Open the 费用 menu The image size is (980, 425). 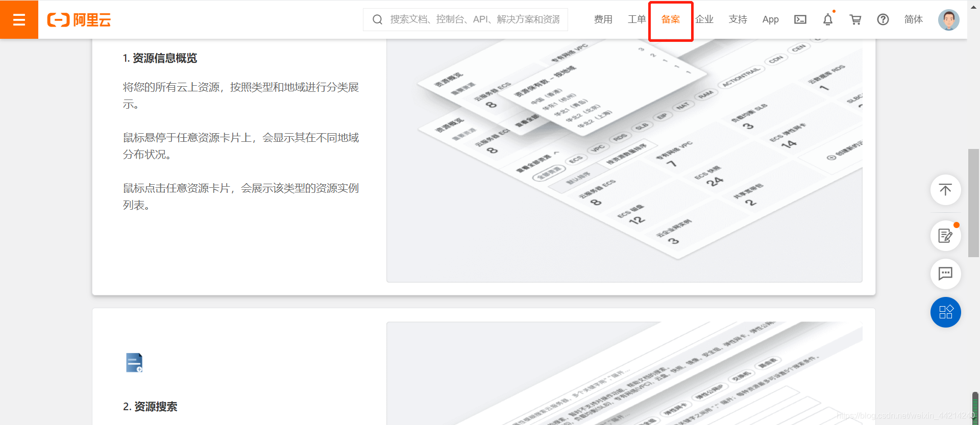pyautogui.click(x=603, y=19)
